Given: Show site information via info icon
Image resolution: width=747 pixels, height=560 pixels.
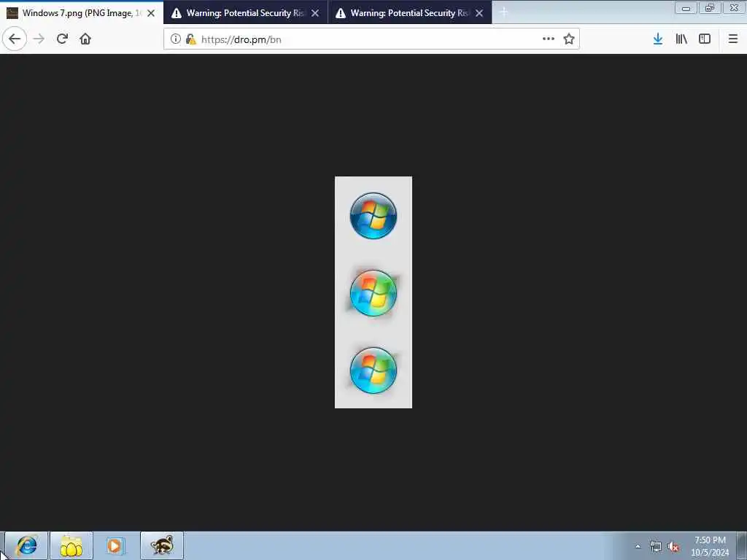Looking at the screenshot, I should [175, 39].
